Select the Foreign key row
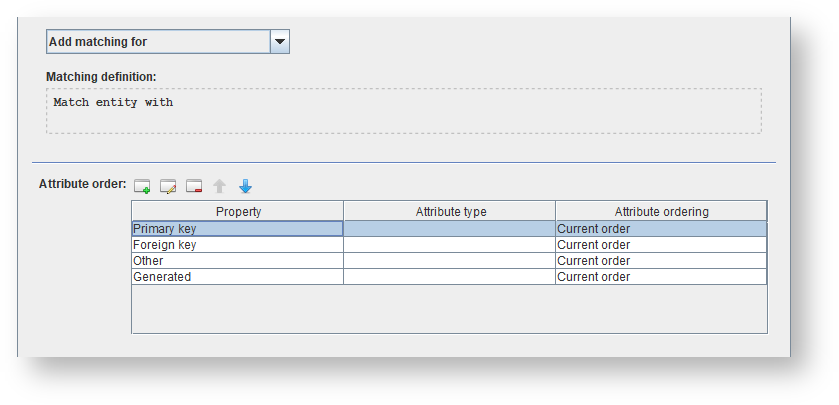 (x=237, y=245)
